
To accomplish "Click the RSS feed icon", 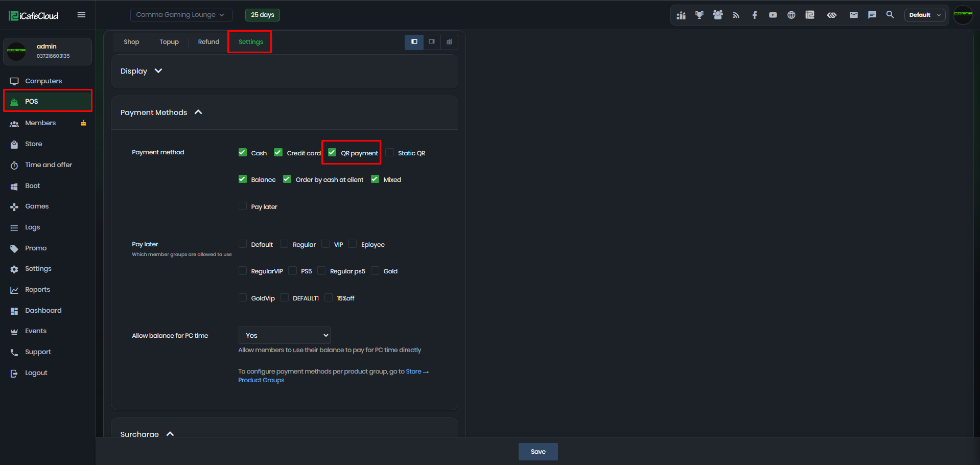I will coord(736,15).
